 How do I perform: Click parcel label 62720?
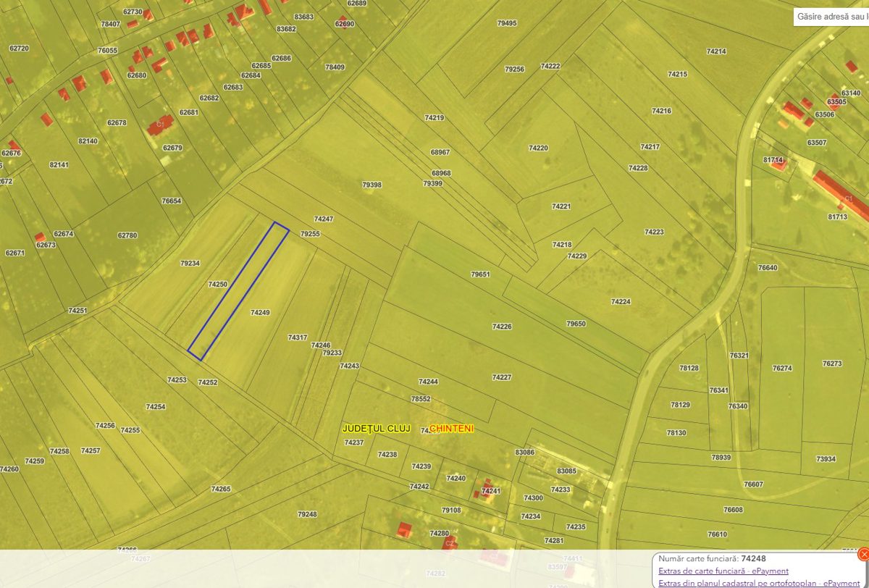(x=19, y=49)
